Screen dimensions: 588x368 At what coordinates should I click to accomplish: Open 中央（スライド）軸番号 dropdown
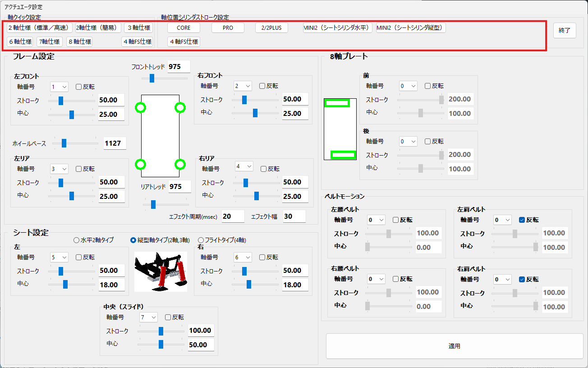coord(148,317)
